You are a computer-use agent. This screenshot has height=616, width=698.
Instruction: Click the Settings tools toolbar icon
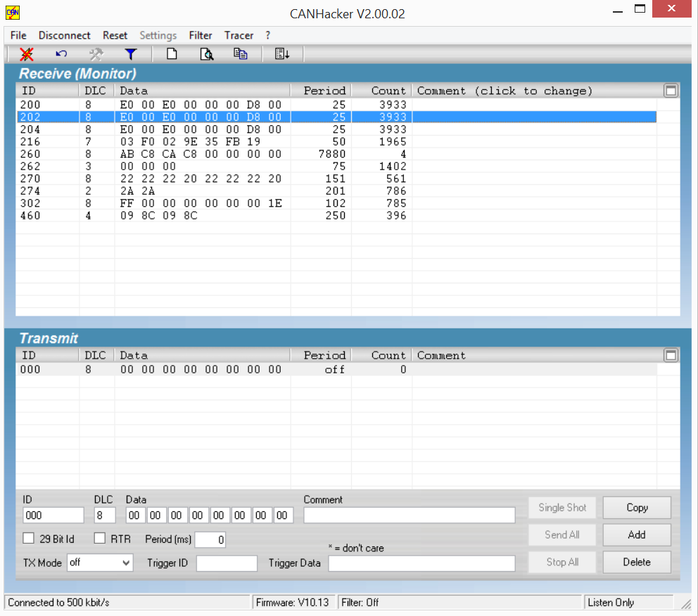click(96, 54)
